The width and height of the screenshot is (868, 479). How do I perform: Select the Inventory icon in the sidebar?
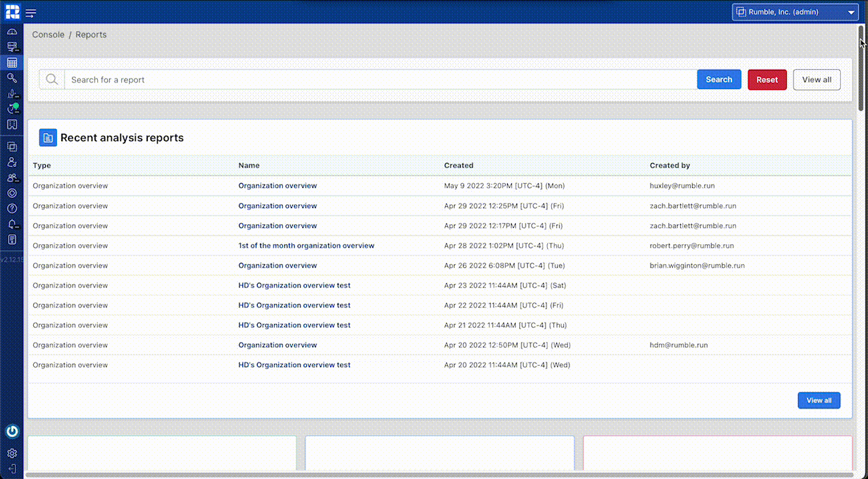[12, 47]
